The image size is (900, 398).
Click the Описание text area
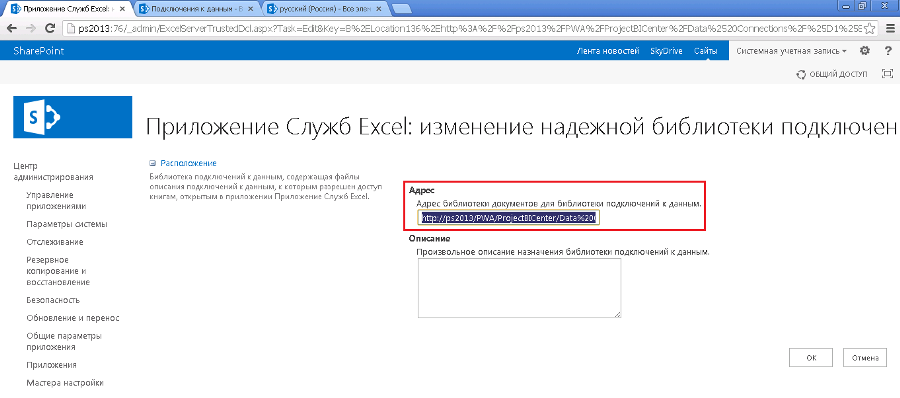[x=519, y=288]
